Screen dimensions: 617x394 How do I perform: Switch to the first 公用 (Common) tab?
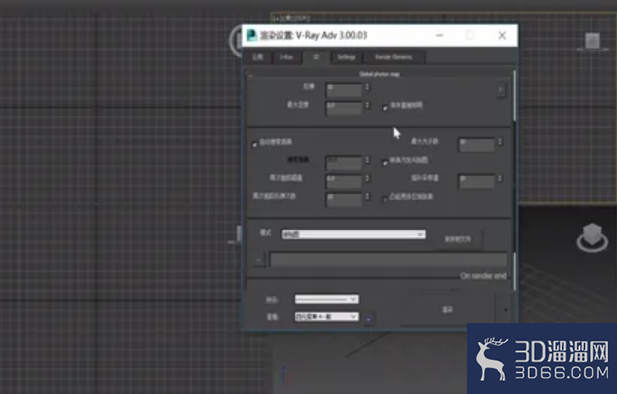(258, 57)
